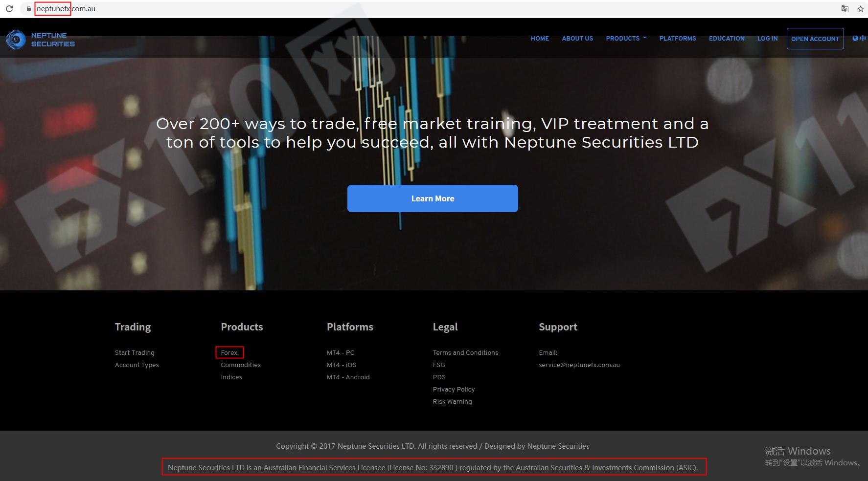The image size is (868, 481).
Task: Open the ABOUT US page
Action: pos(577,38)
